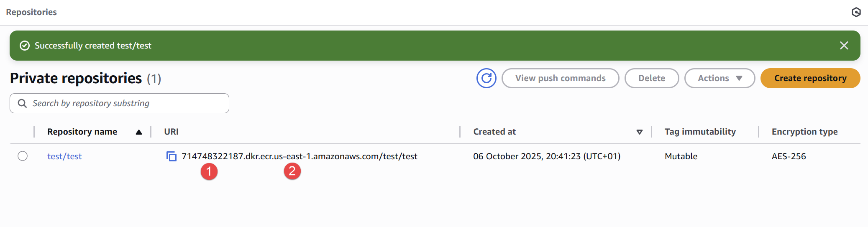Image resolution: width=868 pixels, height=227 pixels.
Task: Open the Actions dropdown menu
Action: 719,78
